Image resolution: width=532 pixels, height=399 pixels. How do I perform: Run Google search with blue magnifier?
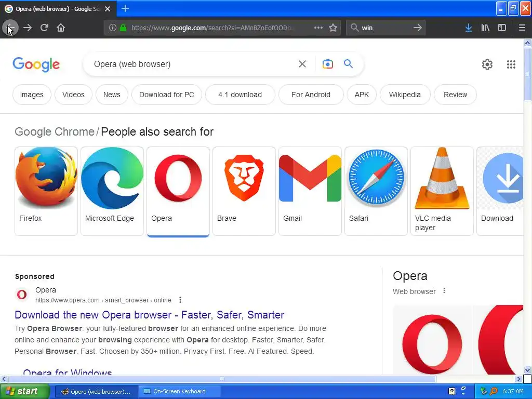348,64
